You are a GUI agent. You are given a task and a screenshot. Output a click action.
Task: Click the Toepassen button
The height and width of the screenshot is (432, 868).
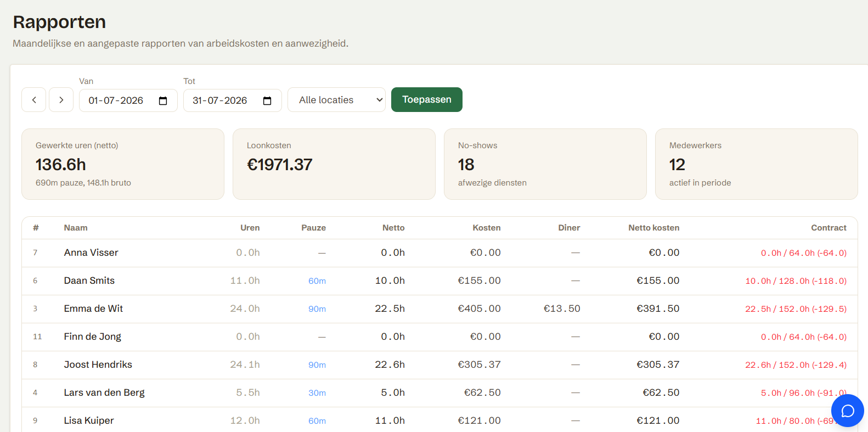(x=427, y=99)
